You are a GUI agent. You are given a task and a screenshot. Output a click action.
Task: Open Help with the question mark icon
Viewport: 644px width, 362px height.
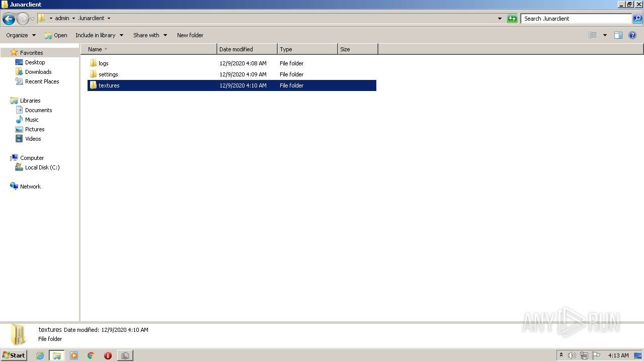tap(632, 35)
